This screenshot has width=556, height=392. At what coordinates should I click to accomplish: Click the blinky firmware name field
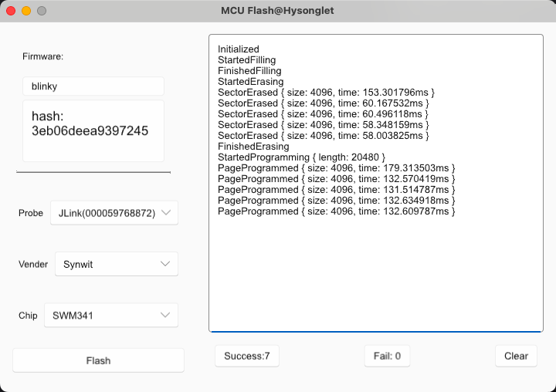tap(93, 86)
